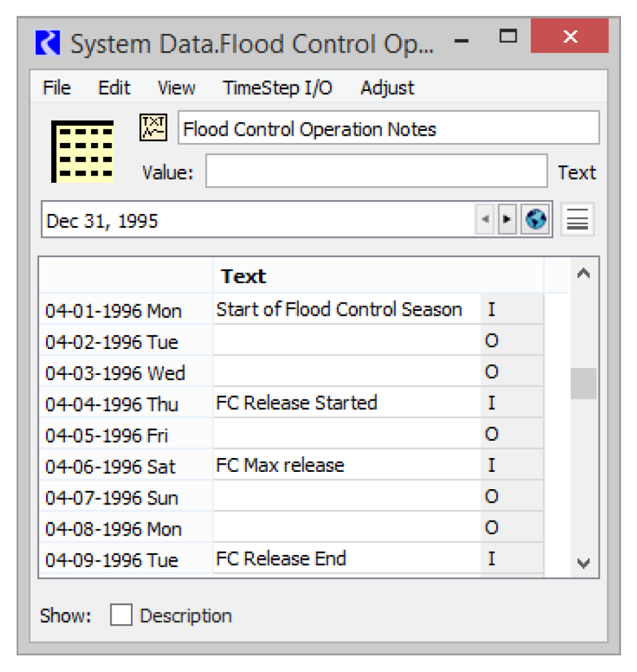
Task: Open the Adjust menu
Action: click(x=387, y=88)
